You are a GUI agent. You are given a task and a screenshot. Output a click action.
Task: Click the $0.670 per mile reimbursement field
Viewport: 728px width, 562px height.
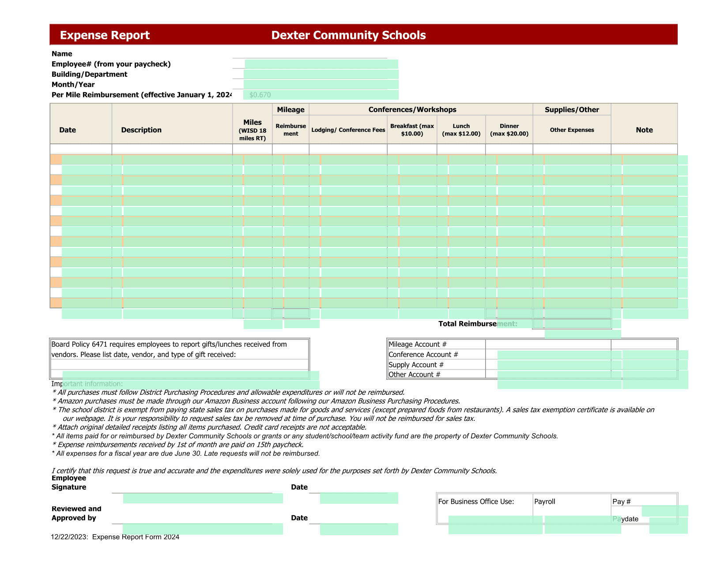[x=321, y=95]
